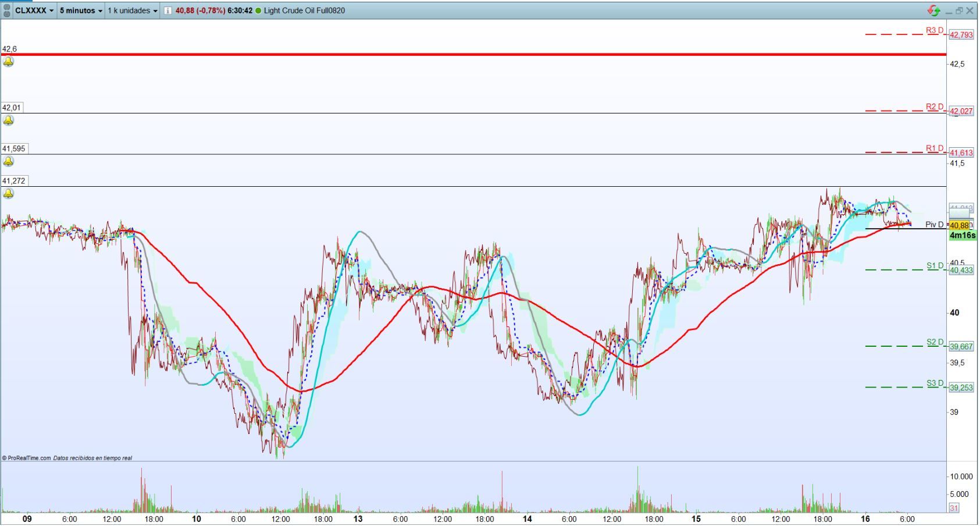
Task: Restore the chart window size
Action: pyautogui.click(x=959, y=10)
